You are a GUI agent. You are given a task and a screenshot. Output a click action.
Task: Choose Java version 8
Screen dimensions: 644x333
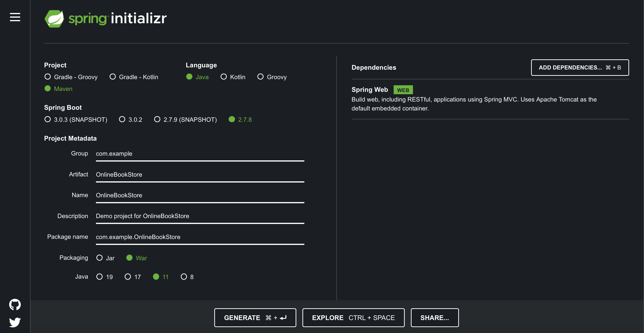[x=184, y=276]
